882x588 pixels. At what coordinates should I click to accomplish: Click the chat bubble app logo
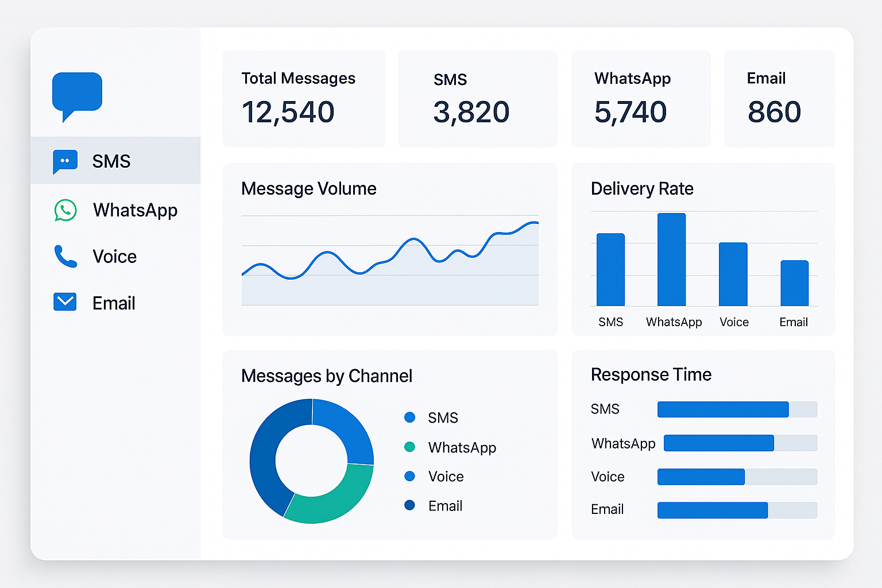click(77, 96)
